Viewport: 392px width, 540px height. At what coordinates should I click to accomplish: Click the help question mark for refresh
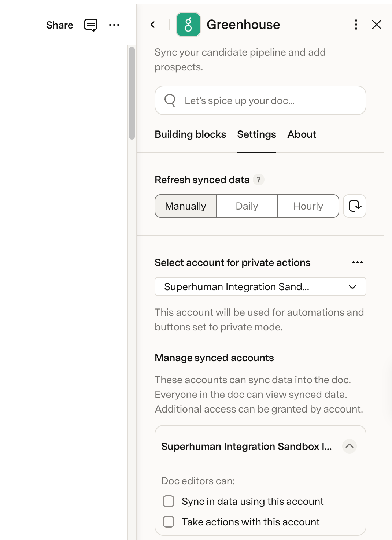tap(259, 180)
